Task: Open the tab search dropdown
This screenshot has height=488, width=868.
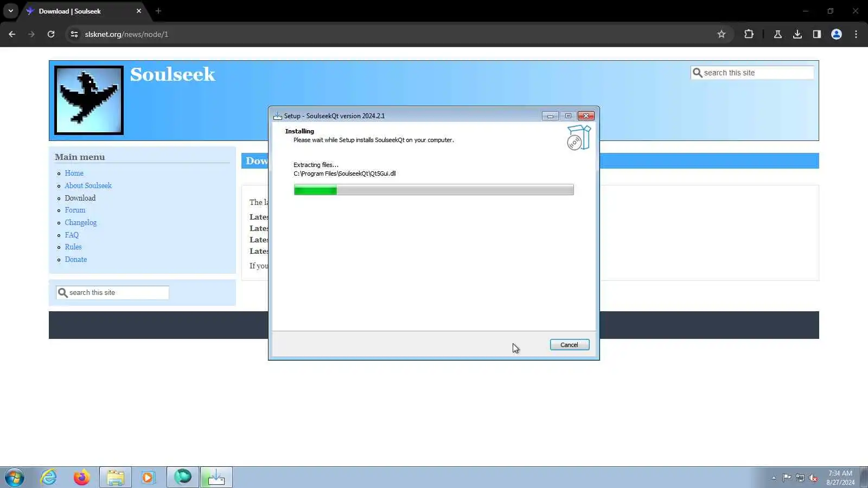Action: coord(11,11)
